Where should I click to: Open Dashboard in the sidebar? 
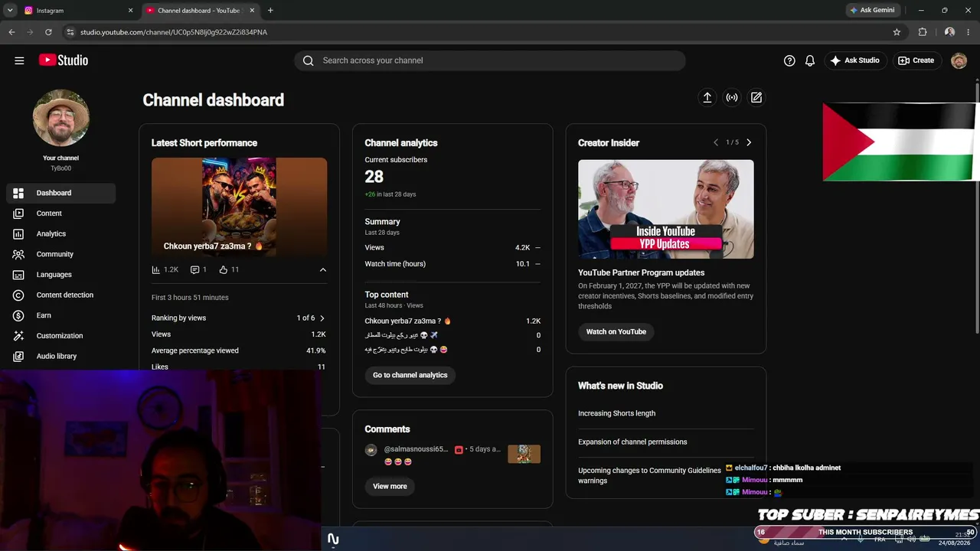pos(61,193)
